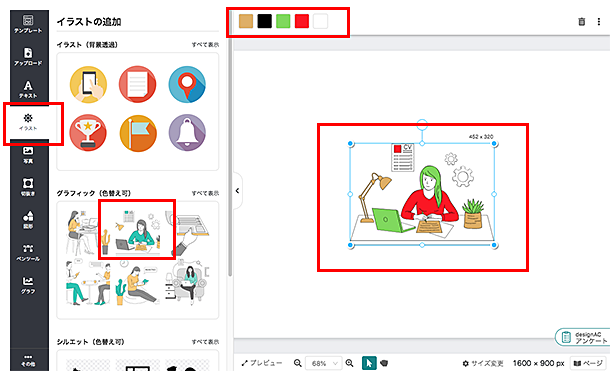610x371 pixels.
Task: Select the ペンツール in sidebar
Action: (28, 252)
